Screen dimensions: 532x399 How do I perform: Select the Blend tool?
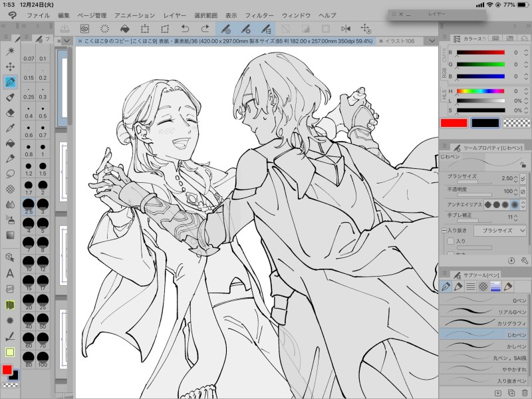coord(10,204)
